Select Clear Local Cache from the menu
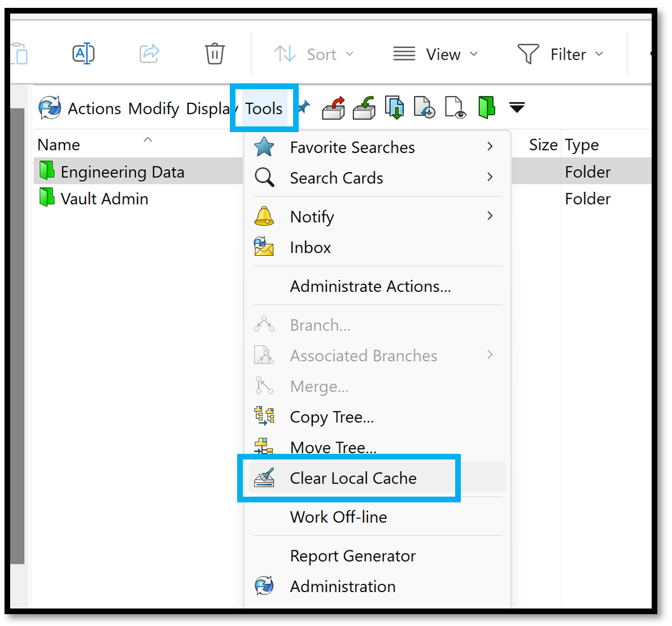Image resolution: width=672 pixels, height=626 pixels. point(352,478)
